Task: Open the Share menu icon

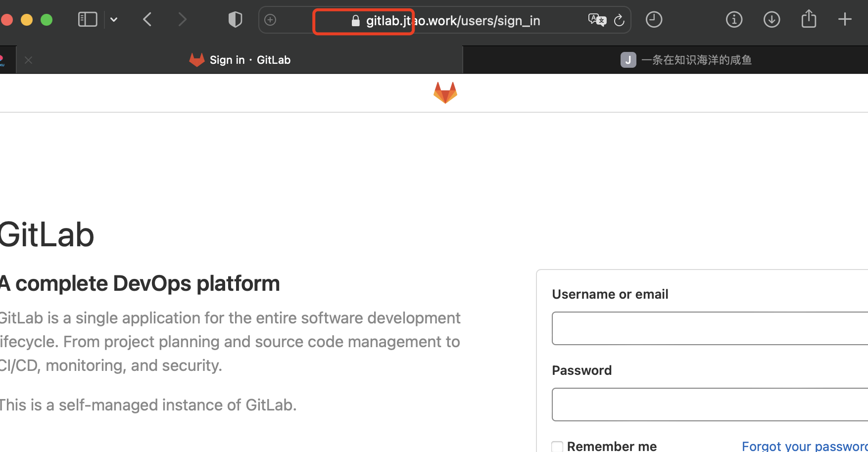Action: click(809, 19)
